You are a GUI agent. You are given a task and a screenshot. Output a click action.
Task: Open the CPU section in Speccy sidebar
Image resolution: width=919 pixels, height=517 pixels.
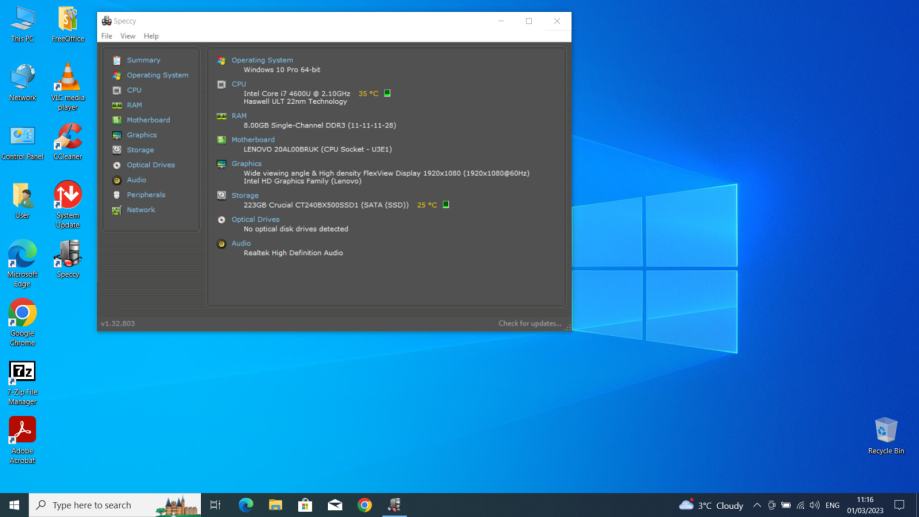pos(133,90)
